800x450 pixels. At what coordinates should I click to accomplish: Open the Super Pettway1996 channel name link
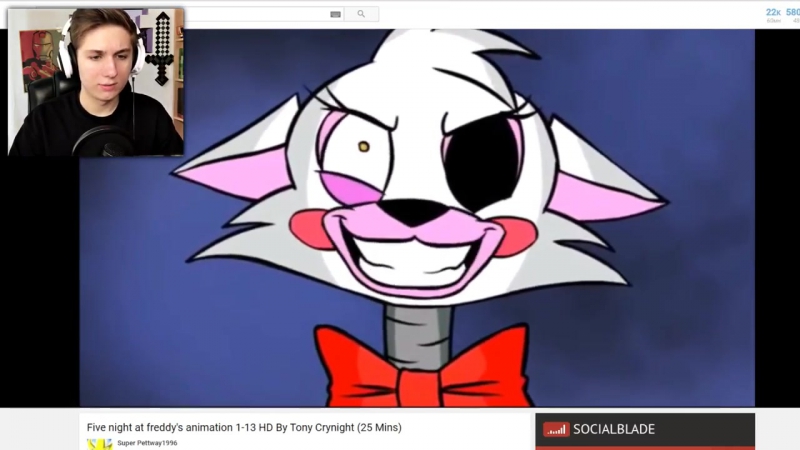pos(146,442)
